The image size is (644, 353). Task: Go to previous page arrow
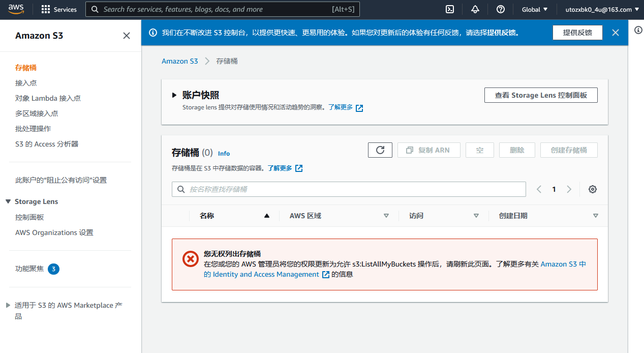[539, 189]
